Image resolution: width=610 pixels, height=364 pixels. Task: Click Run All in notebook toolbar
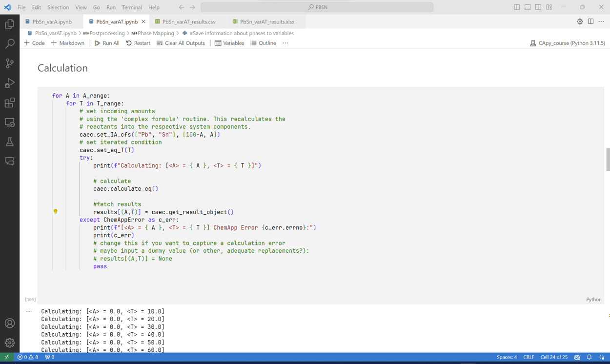point(107,43)
